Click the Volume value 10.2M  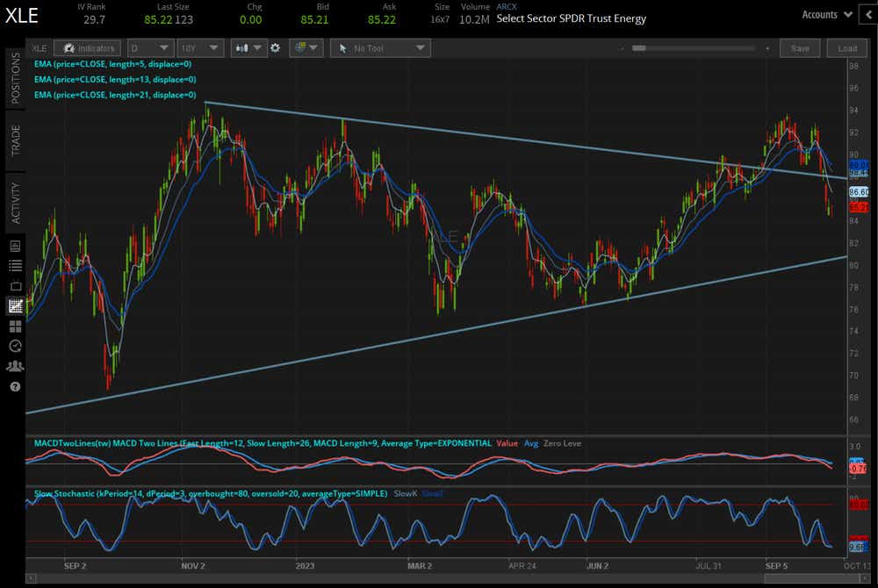pos(474,19)
